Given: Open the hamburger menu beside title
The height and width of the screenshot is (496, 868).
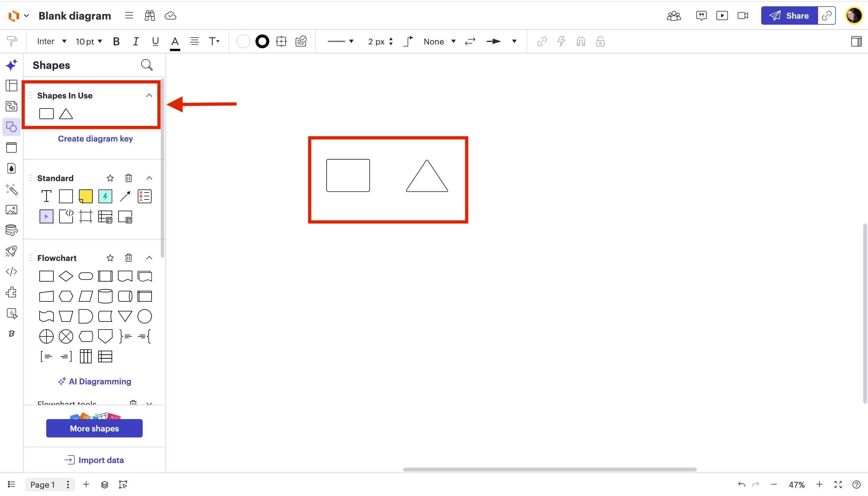Looking at the screenshot, I should click(x=129, y=16).
